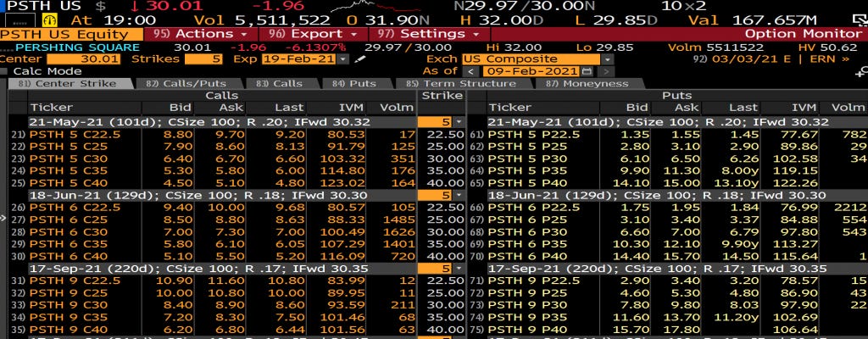868x339 pixels.
Task: Expand the Exp date dropdown arrow
Action: pyautogui.click(x=342, y=58)
